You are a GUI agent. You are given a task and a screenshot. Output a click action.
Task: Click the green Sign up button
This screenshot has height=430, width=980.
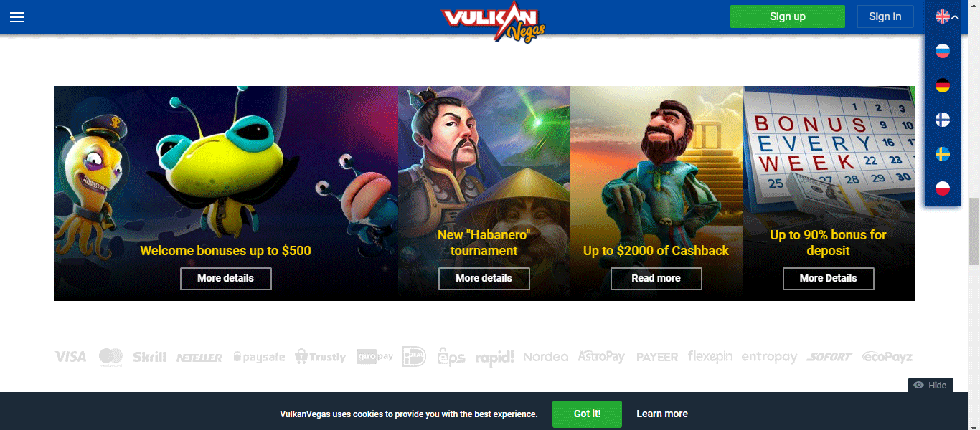[x=788, y=16]
